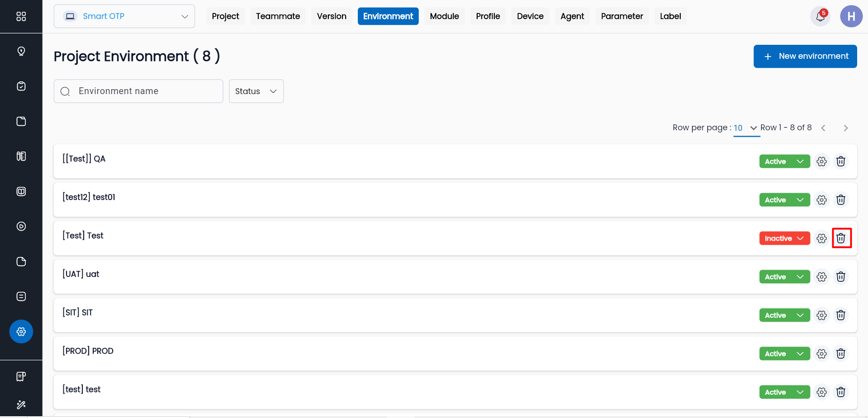Open settings gear for [UAT] uat
Screen dimensions: 868x418
[x=821, y=277]
